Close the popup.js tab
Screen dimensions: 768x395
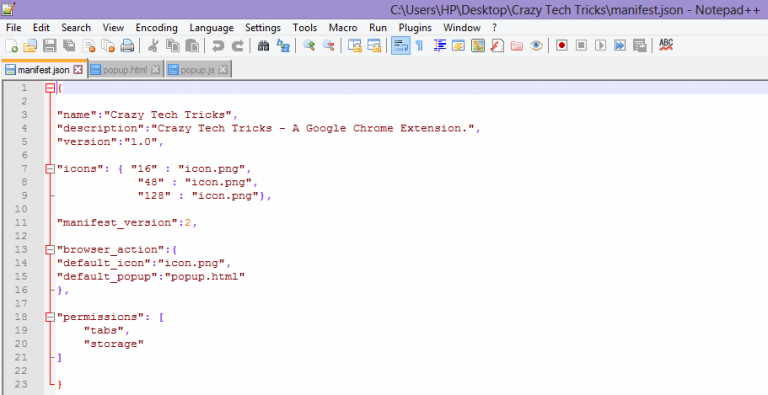223,70
